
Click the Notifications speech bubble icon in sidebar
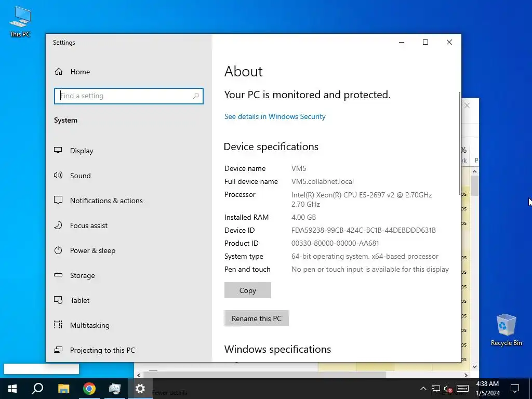tap(58, 200)
